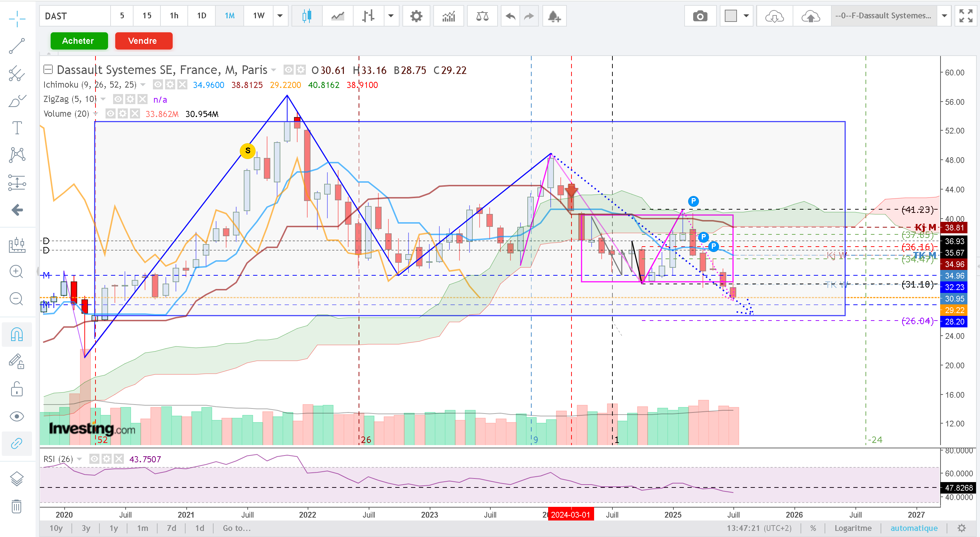Open the compare symbols tool
980x537 pixels.
point(482,16)
